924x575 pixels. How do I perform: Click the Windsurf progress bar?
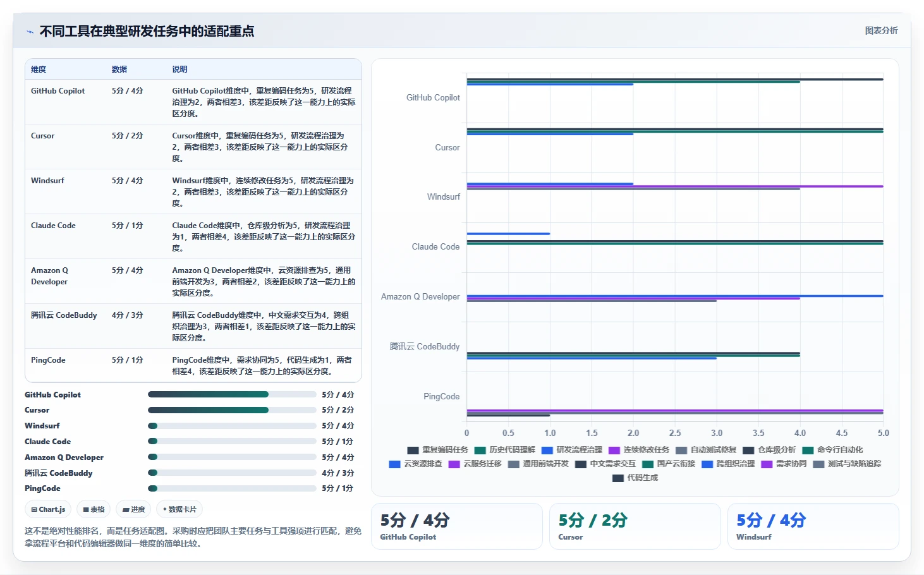point(232,426)
